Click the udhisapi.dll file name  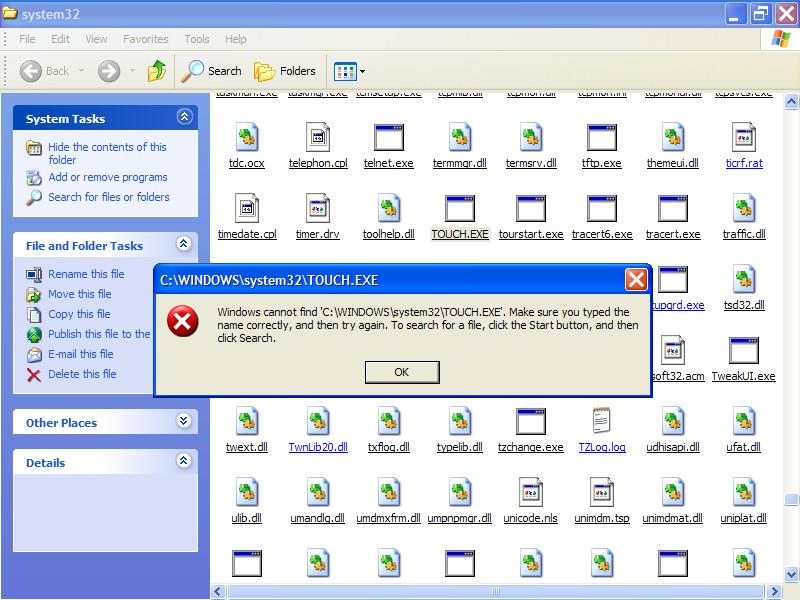point(672,447)
